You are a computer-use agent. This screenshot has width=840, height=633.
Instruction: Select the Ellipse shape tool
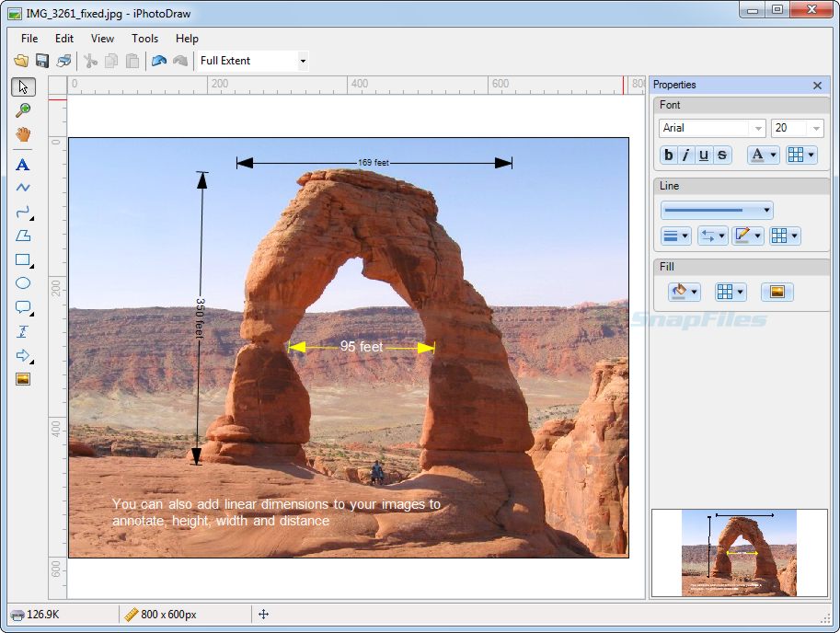23,283
